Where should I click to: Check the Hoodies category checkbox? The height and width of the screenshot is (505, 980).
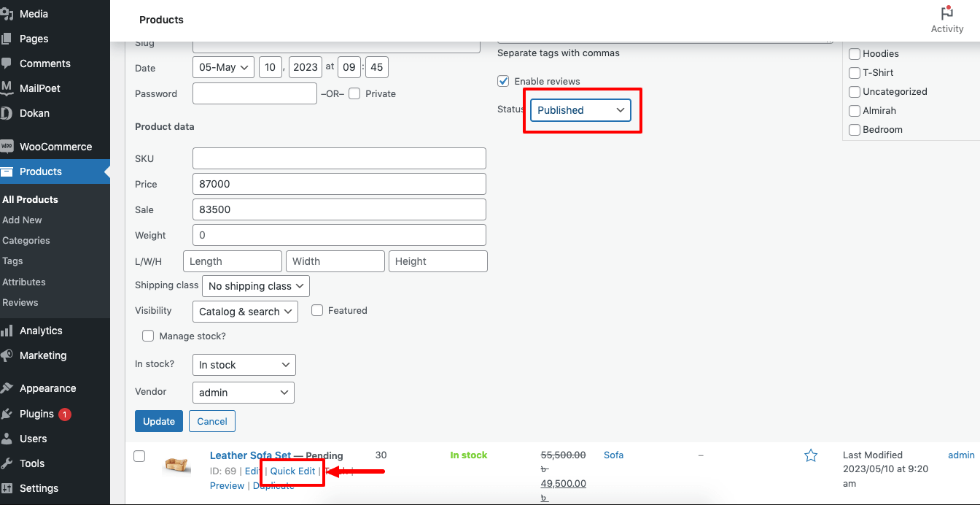854,53
